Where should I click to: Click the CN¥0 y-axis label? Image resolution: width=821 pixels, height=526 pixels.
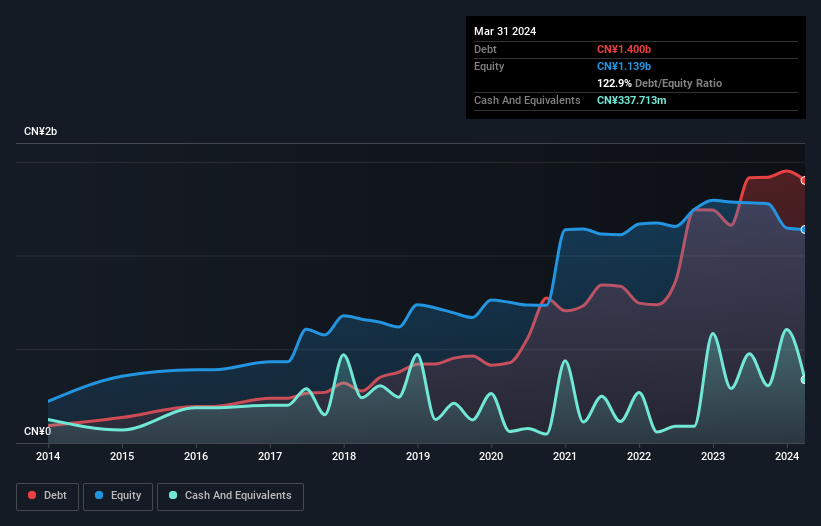click(x=38, y=431)
